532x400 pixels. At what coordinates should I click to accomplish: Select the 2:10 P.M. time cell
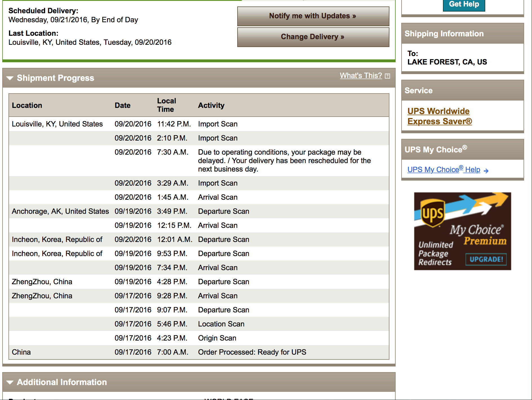(x=172, y=138)
